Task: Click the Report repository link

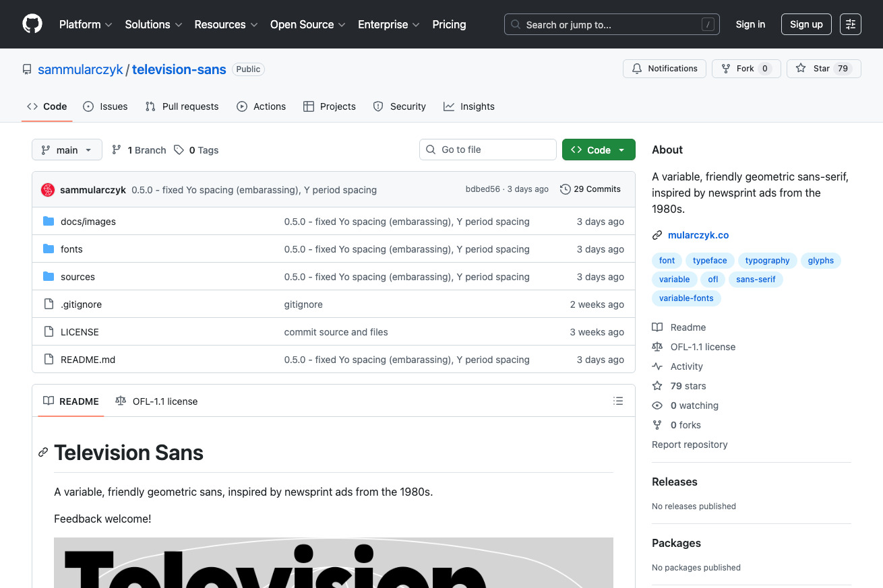Action: (690, 445)
